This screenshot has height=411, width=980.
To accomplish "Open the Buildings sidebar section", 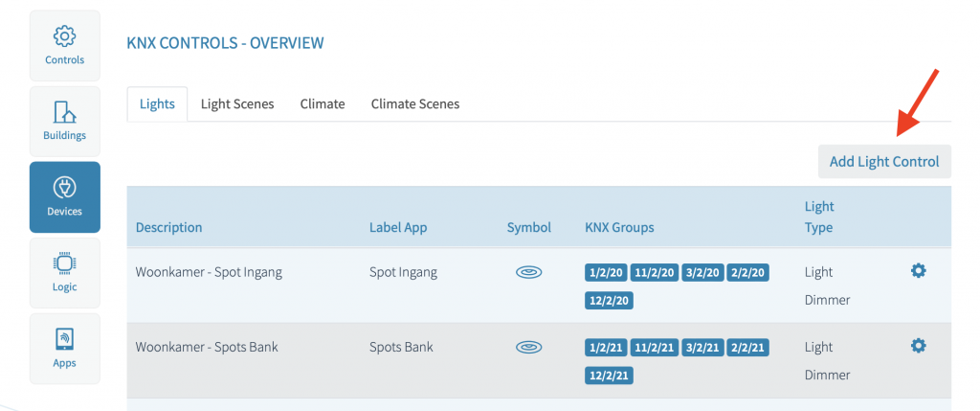I will point(64,121).
